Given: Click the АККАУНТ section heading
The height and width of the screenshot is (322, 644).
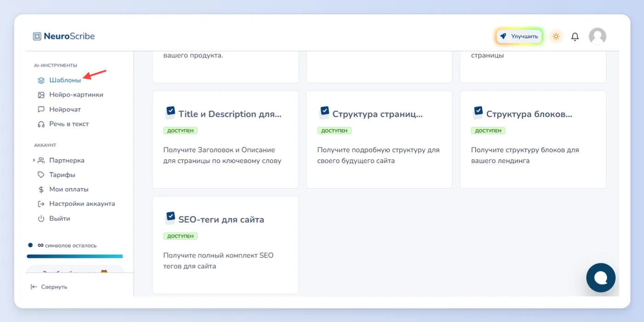Looking at the screenshot, I should [45, 145].
